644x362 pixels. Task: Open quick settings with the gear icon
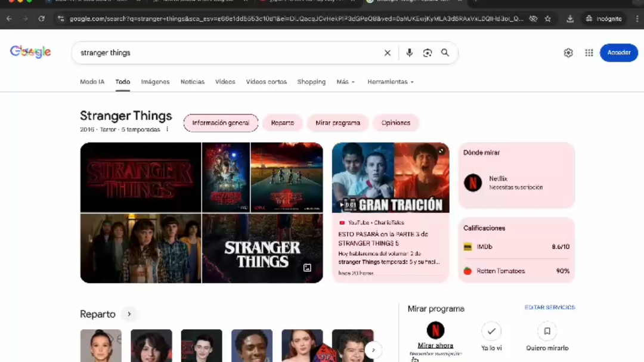568,52
